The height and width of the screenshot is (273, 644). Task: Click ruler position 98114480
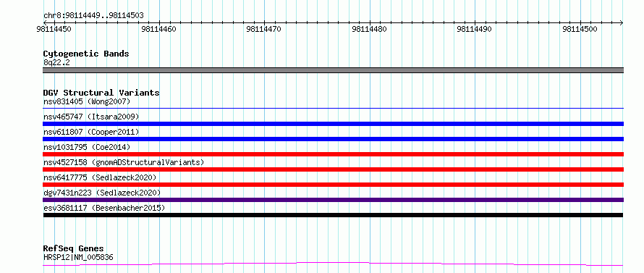[x=370, y=29]
